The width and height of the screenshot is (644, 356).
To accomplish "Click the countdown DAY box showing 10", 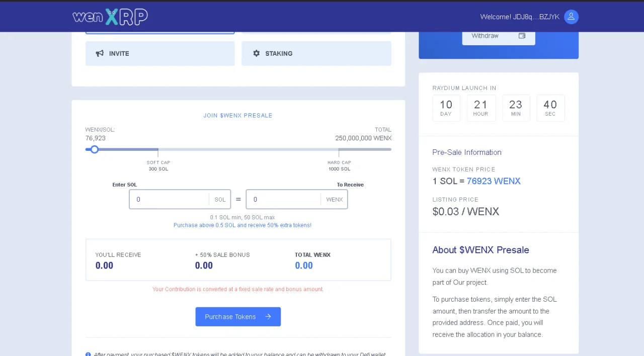I will coord(446,108).
